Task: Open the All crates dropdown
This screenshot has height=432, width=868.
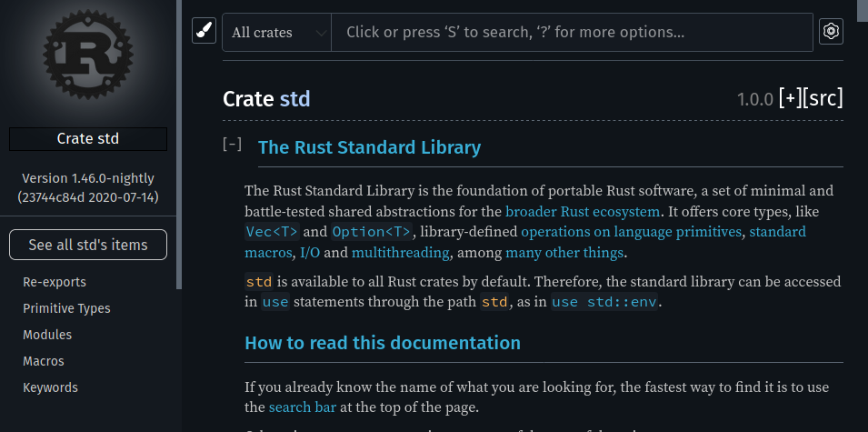Action: tap(277, 32)
